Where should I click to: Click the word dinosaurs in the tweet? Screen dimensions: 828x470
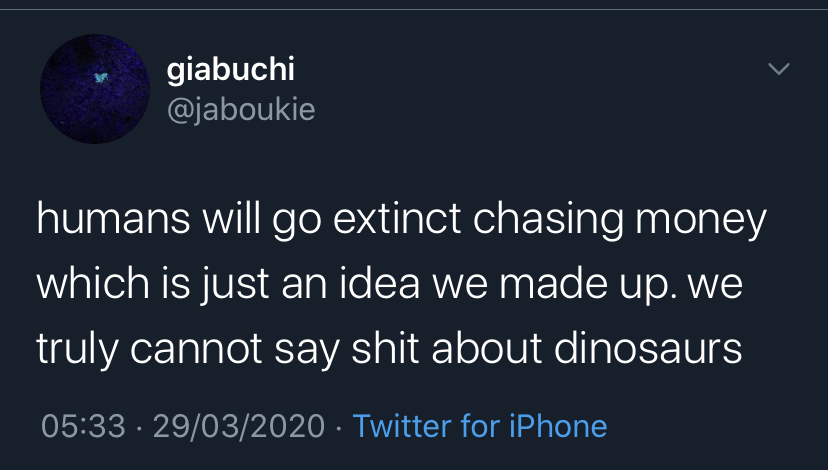tap(648, 349)
